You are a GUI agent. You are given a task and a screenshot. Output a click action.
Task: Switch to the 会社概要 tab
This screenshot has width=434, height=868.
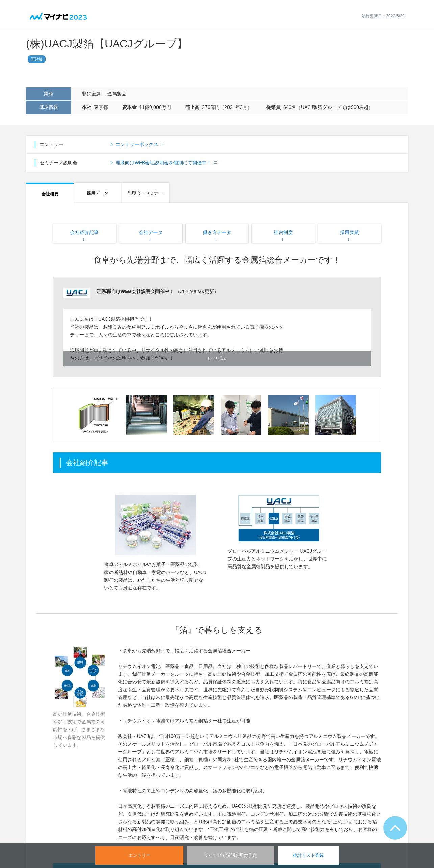pyautogui.click(x=50, y=193)
